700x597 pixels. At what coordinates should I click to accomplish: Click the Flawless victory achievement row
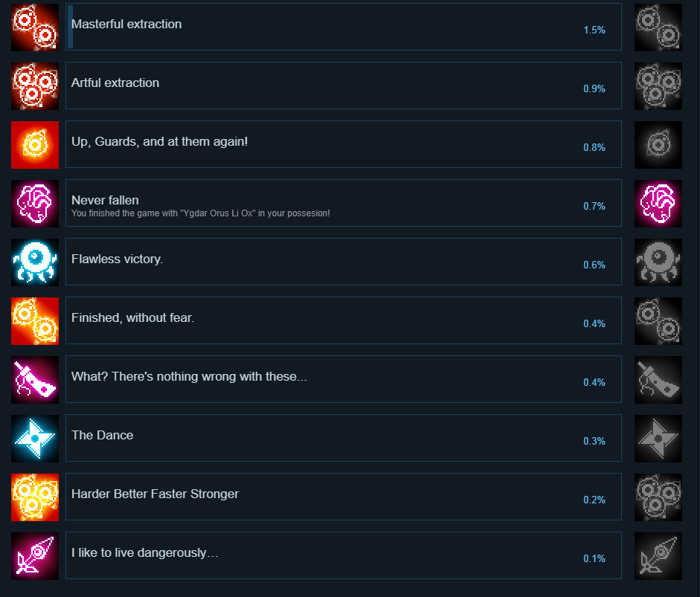[x=343, y=262]
